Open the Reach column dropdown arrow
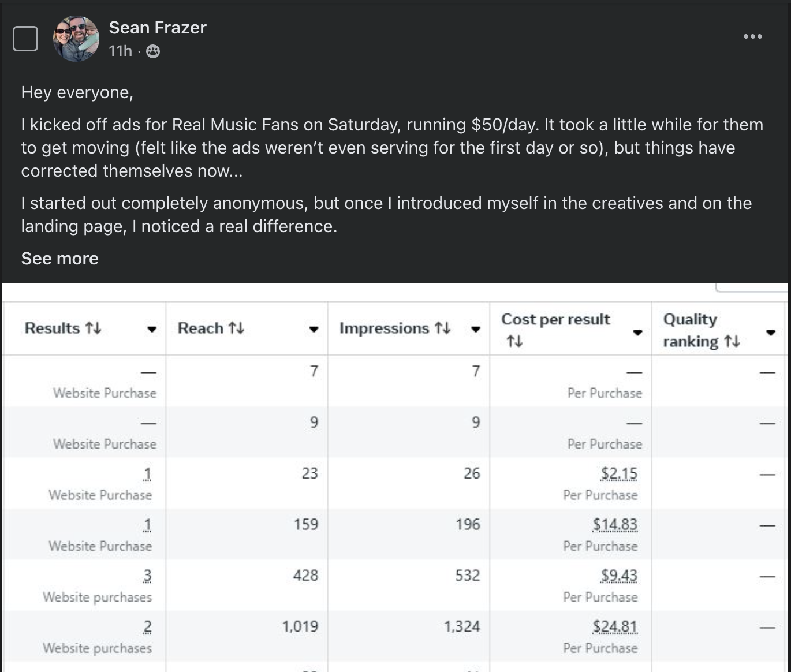 [314, 329]
